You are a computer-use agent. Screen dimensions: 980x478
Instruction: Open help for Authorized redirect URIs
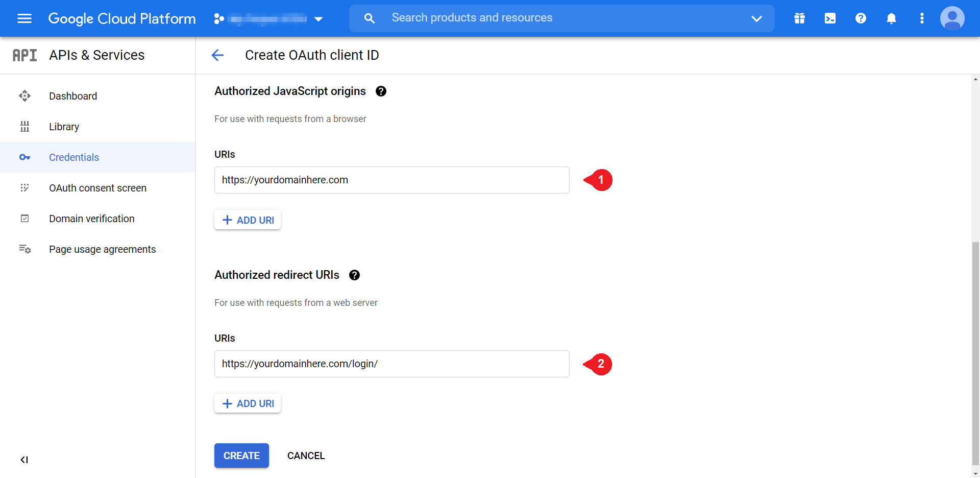pos(354,275)
